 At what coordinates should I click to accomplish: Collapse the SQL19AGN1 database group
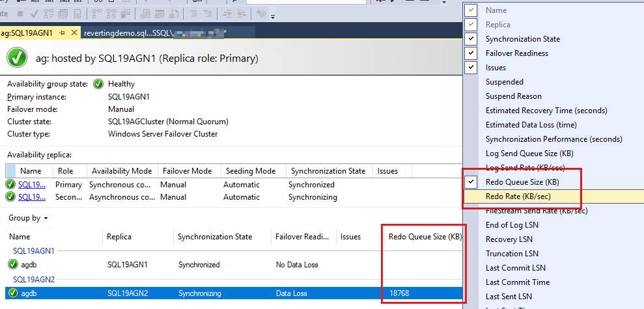[34, 250]
